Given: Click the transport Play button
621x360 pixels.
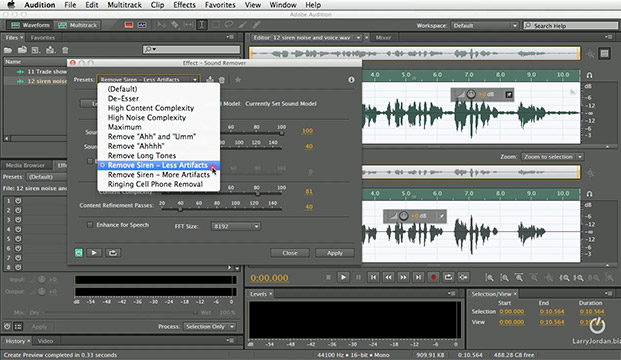Looking at the screenshot, I should click(343, 277).
